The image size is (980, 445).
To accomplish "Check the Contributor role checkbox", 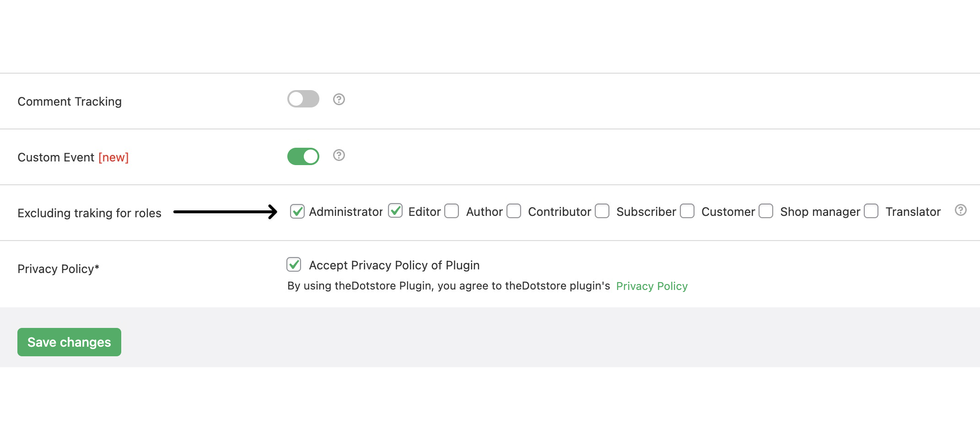I will point(514,211).
